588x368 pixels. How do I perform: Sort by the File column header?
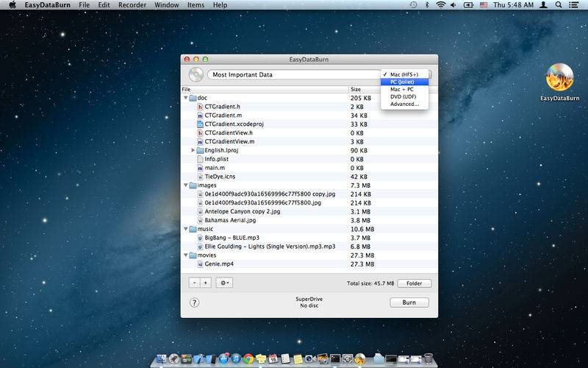point(265,89)
